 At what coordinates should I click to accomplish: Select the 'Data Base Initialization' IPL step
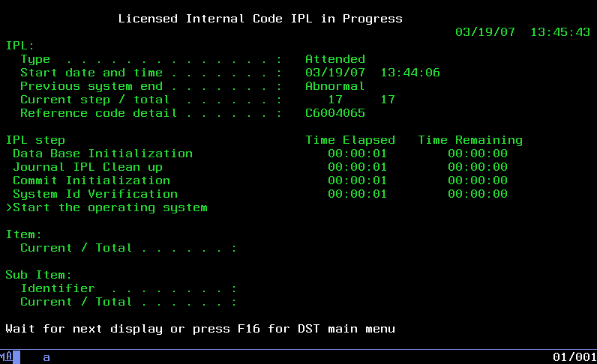pos(102,154)
